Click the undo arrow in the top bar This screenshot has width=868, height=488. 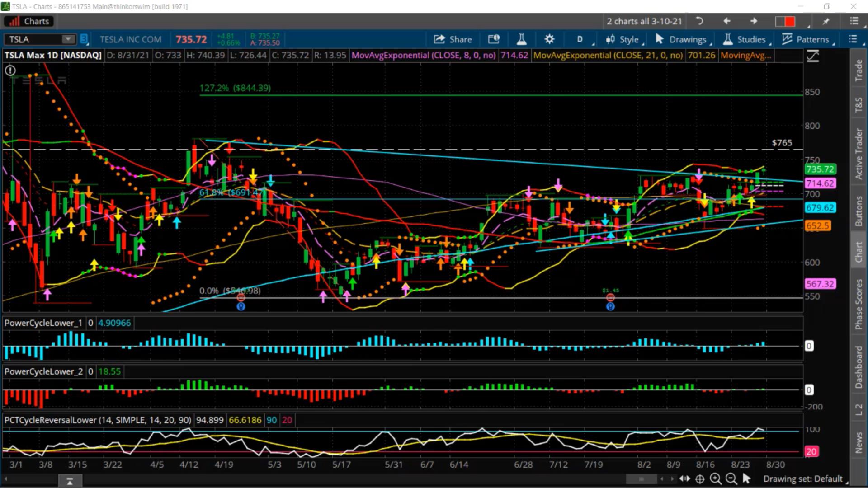pyautogui.click(x=699, y=21)
